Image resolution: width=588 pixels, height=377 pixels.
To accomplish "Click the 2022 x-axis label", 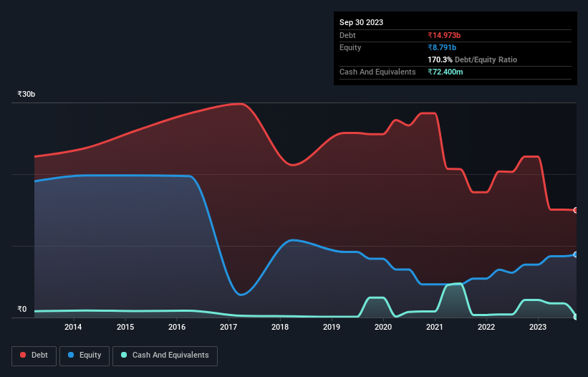I will [486, 327].
